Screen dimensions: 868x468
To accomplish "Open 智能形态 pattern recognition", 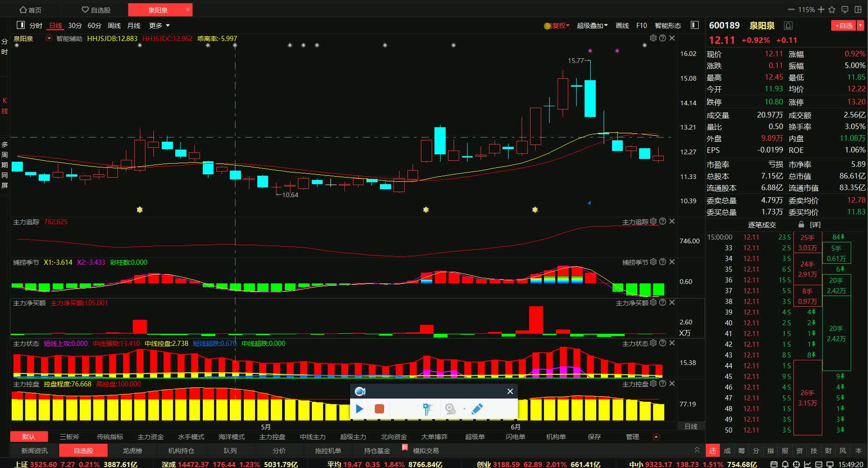I will point(668,26).
